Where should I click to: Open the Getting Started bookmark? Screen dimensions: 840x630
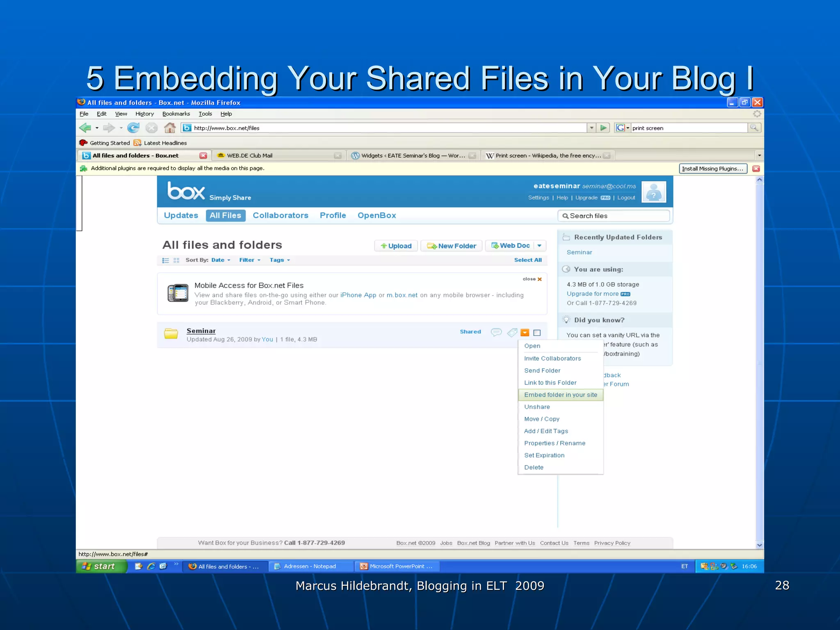click(x=105, y=143)
